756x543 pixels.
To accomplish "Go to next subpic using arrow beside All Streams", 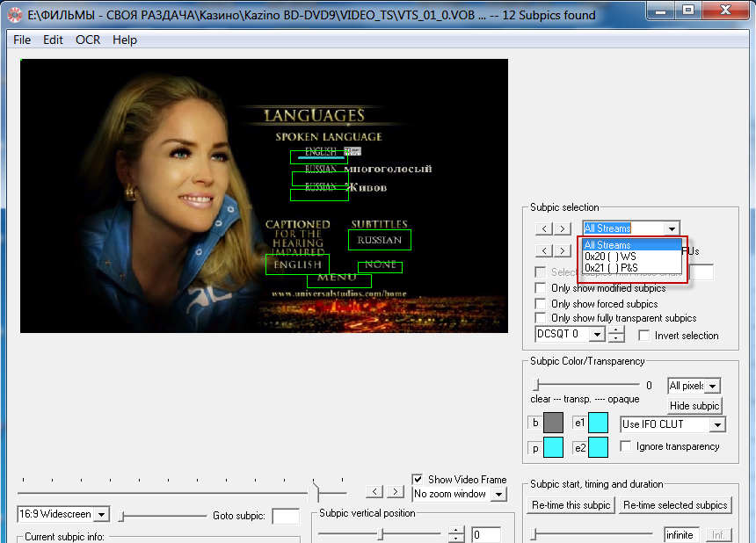I will 563,228.
